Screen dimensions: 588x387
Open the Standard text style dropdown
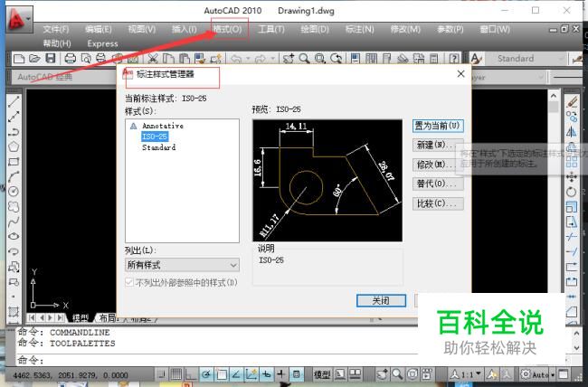click(x=526, y=59)
